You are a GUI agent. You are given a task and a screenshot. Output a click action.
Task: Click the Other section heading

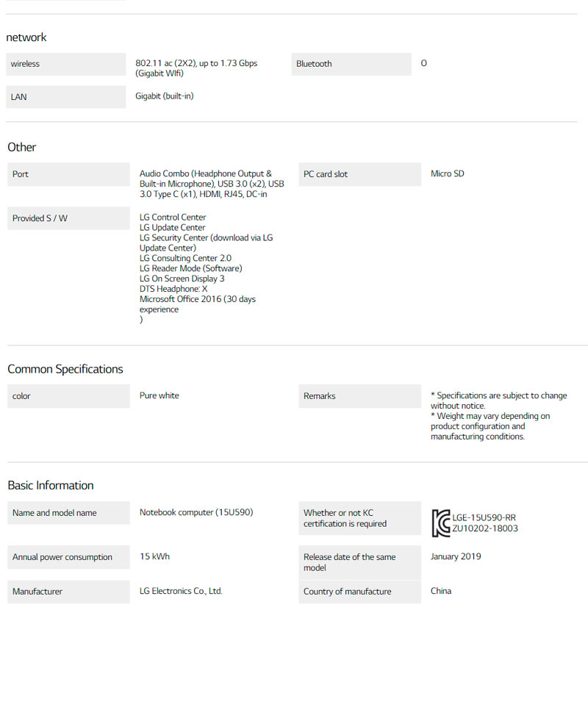(x=22, y=147)
